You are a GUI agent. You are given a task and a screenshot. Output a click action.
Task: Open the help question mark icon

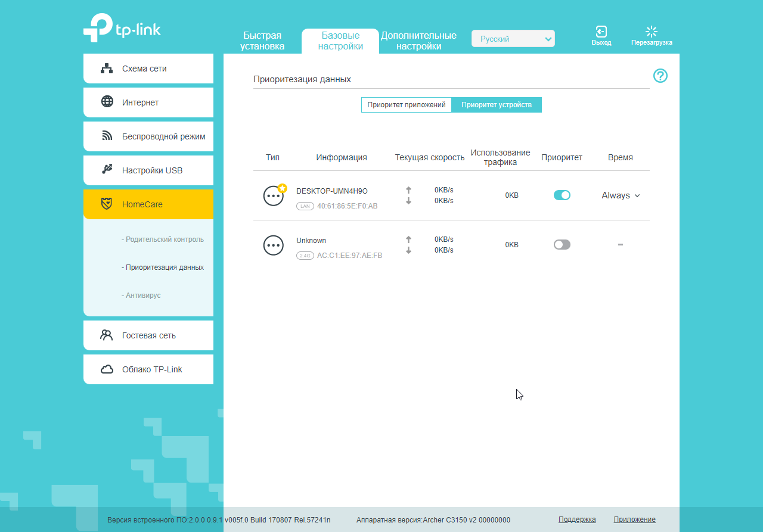[660, 76]
